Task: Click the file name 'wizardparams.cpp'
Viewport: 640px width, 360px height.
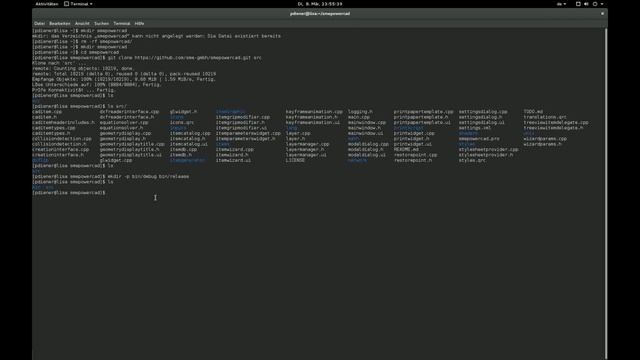Action: [x=546, y=139]
